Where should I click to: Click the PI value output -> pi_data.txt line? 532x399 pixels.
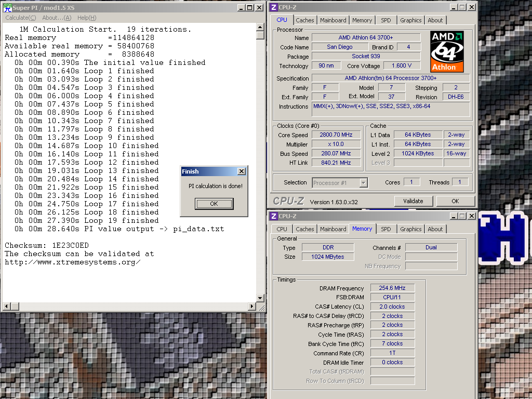(x=119, y=229)
